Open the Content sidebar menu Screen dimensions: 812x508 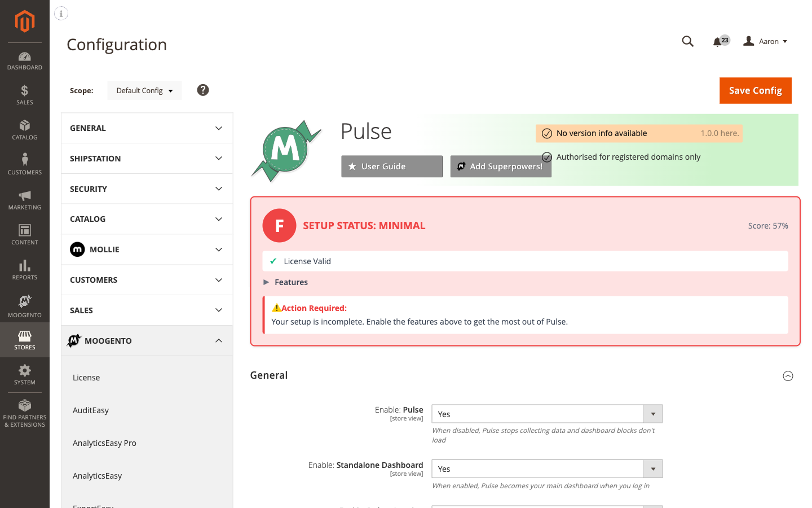(x=25, y=235)
